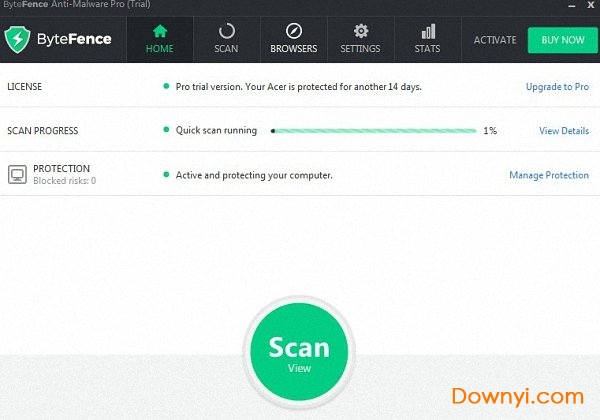
Task: Click the circular scan icon in navigation
Action: pyautogui.click(x=227, y=31)
